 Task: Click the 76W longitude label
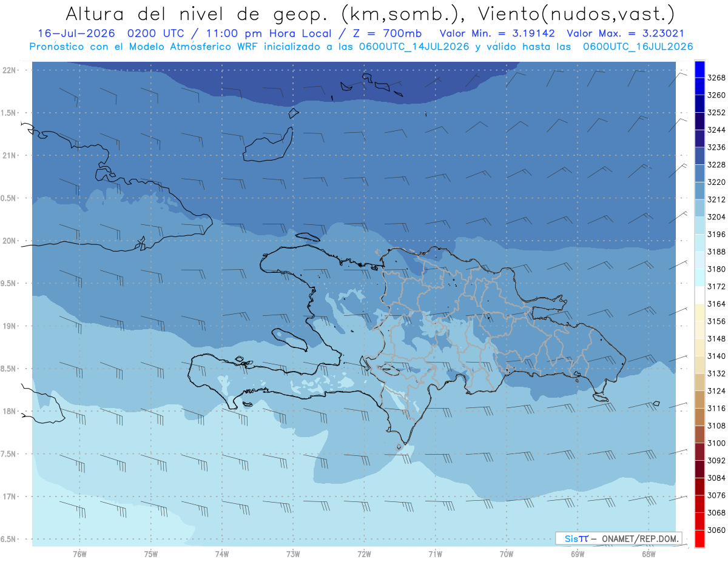[x=79, y=554]
